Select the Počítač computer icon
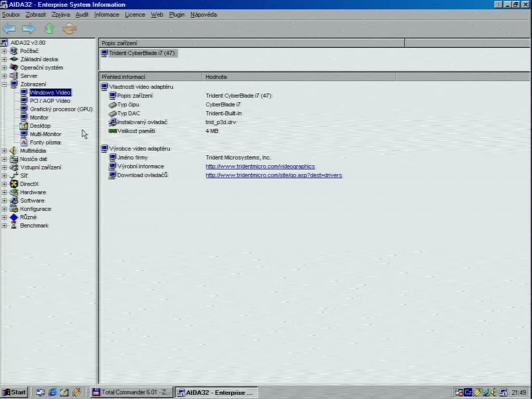This screenshot has width=532, height=399. pos(14,51)
